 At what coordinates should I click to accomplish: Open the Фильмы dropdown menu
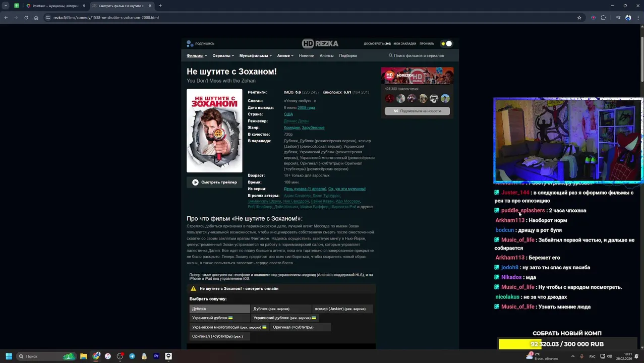coord(197,55)
